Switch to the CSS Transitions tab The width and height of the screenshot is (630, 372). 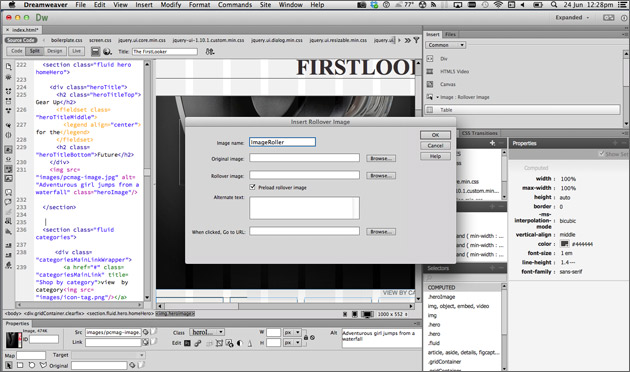(x=479, y=133)
